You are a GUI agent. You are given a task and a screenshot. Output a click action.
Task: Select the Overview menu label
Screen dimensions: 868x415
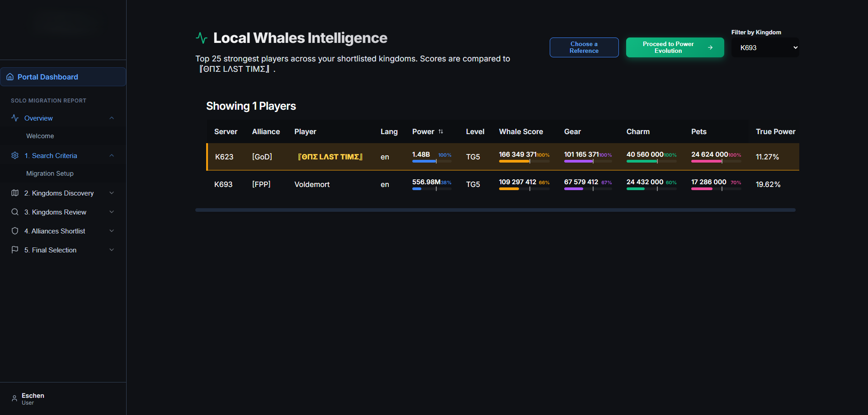pos(38,118)
